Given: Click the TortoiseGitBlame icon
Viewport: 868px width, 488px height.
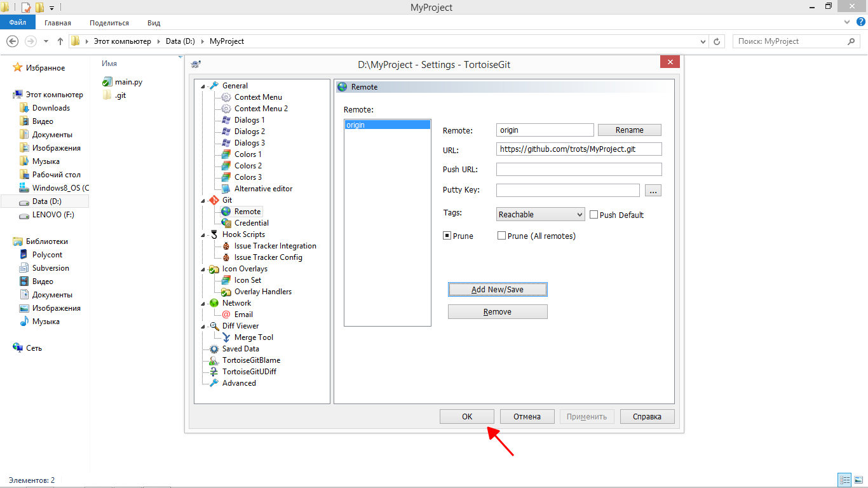Looking at the screenshot, I should 214,360.
